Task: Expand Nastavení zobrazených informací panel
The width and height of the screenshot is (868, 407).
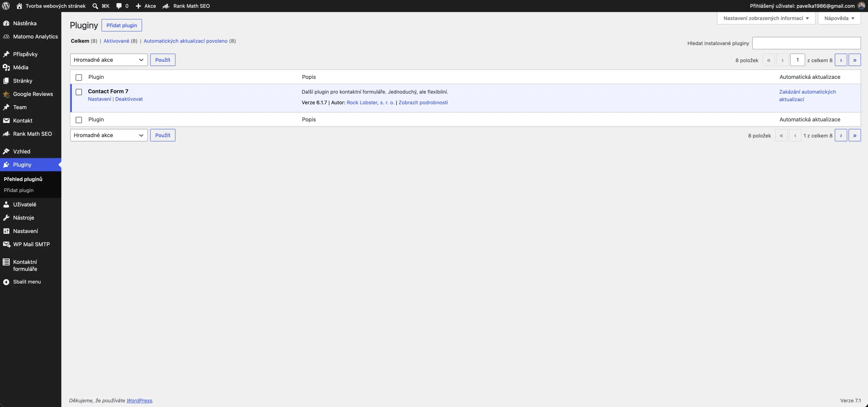Action: pyautogui.click(x=766, y=18)
